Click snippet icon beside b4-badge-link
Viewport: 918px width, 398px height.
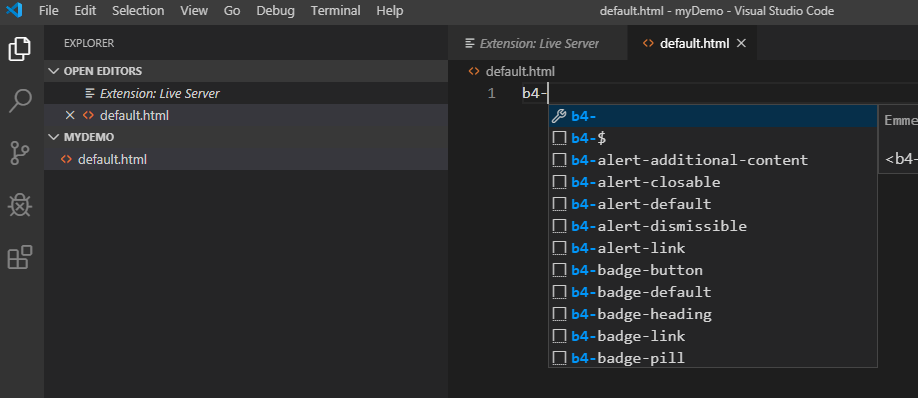(560, 336)
